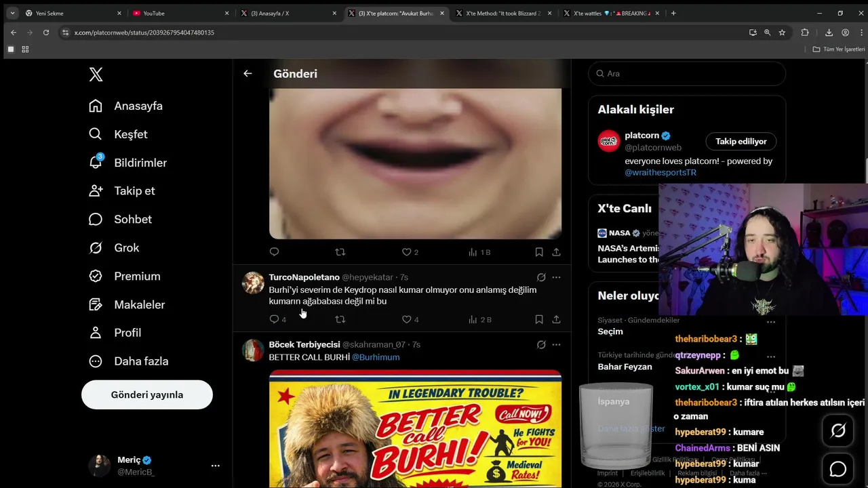868x488 pixels.
Task: Share TurcoNapoletano reply
Action: (x=556, y=319)
